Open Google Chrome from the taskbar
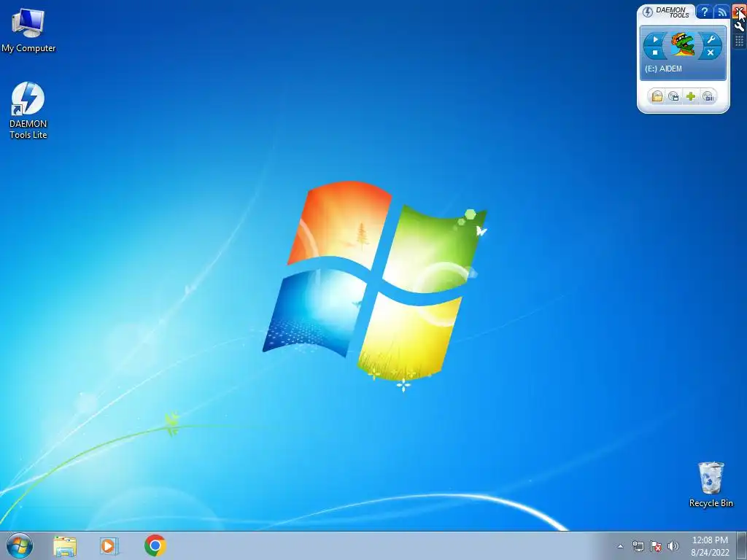The height and width of the screenshot is (560, 747). point(155,545)
